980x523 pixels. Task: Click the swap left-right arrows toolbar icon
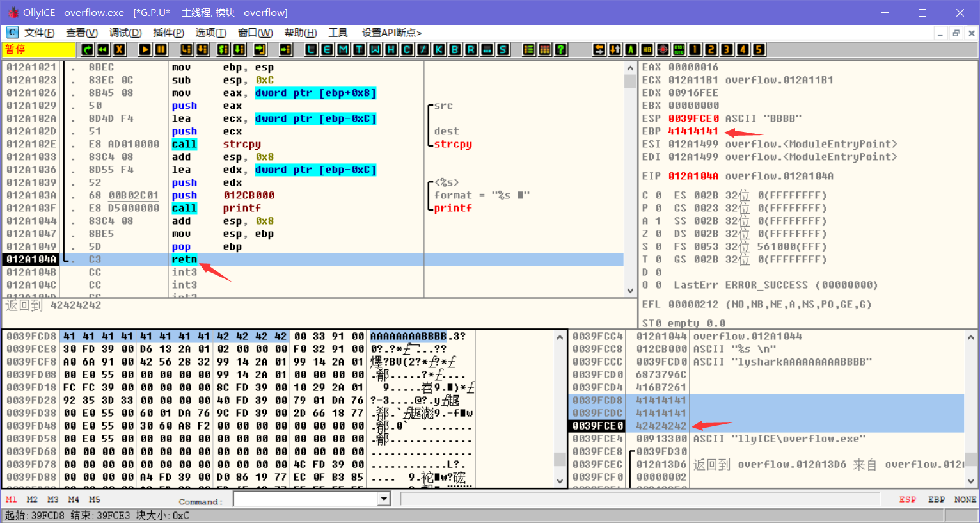point(599,49)
